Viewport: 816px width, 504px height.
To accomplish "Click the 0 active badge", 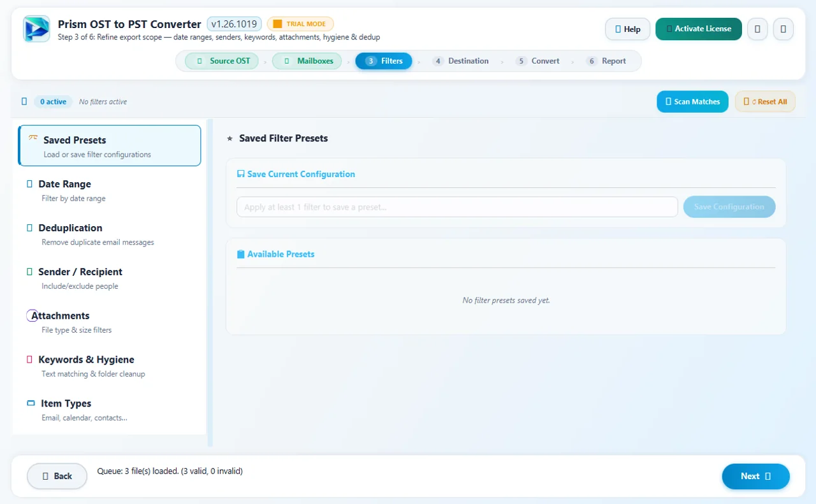I will pyautogui.click(x=53, y=102).
